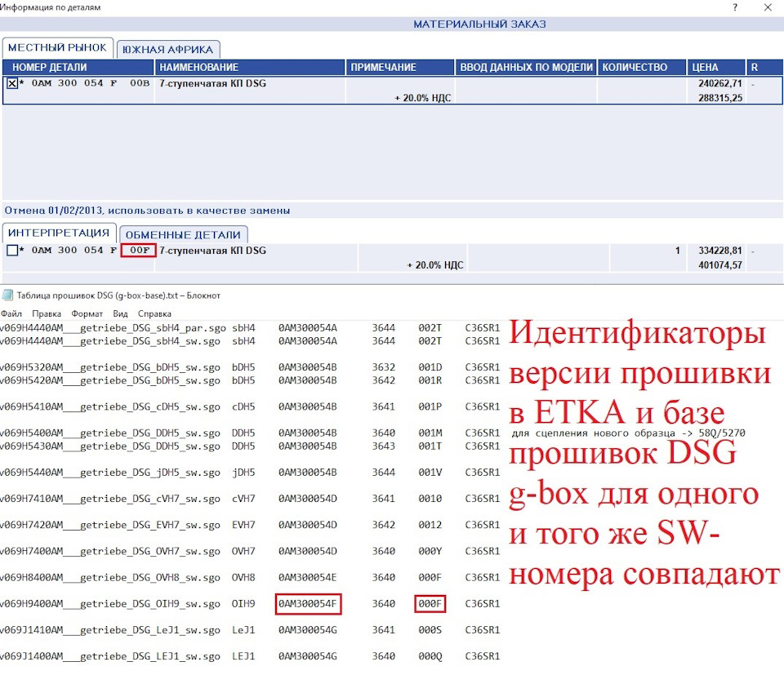This screenshot has height=675, width=784.
Task: Open the ОБМЕННЫЕ ДЕТАЛИ tab
Action: click(183, 235)
